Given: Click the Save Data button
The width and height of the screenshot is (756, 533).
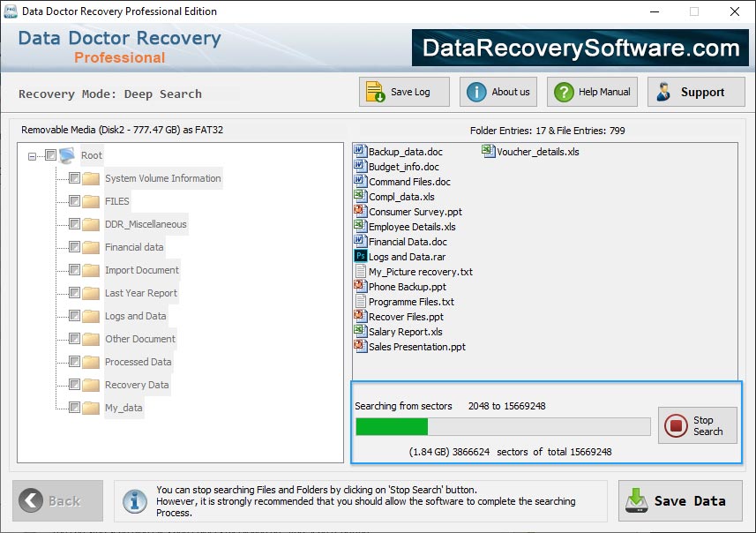Looking at the screenshot, I should click(x=680, y=500).
